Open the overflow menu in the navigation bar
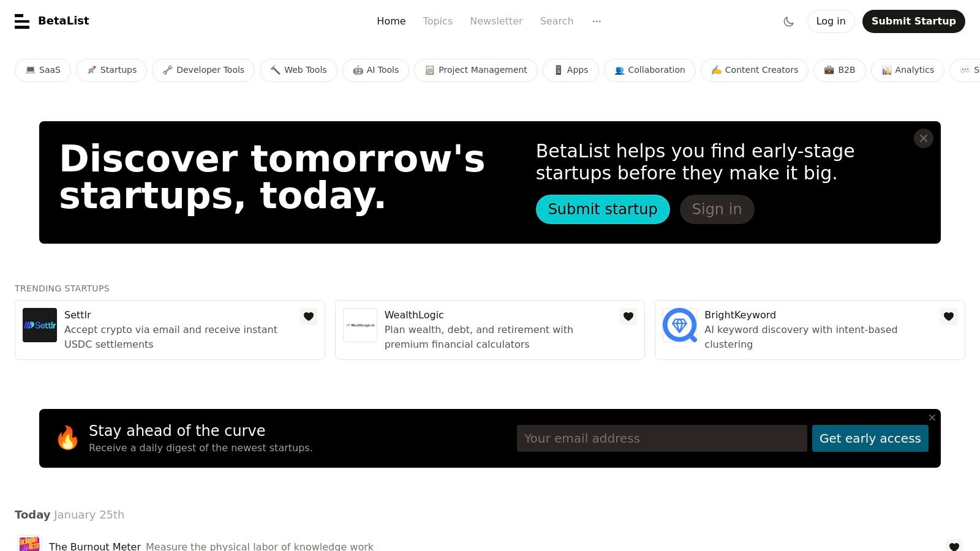Image resolution: width=980 pixels, height=551 pixels. (596, 21)
